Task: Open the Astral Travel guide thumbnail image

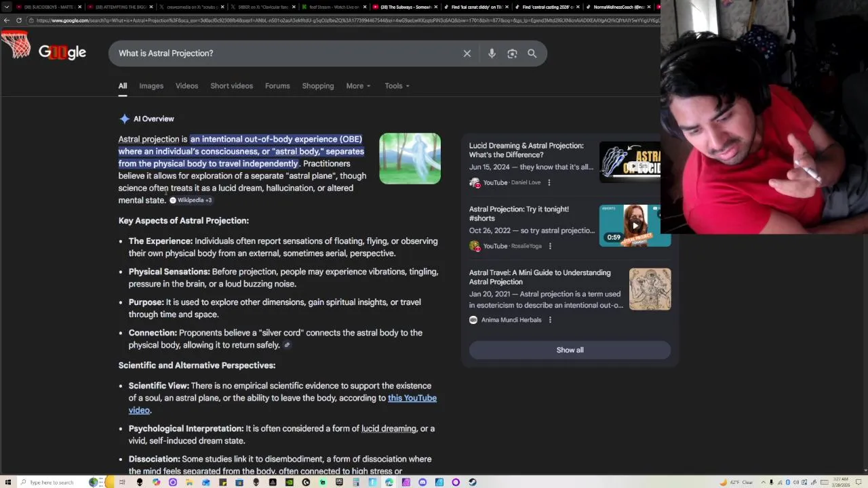Action: tap(650, 289)
